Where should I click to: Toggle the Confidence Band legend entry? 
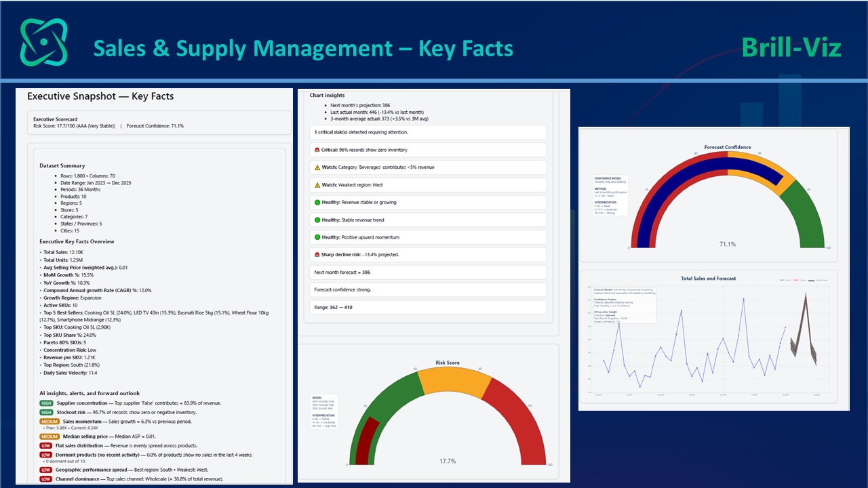click(x=818, y=280)
